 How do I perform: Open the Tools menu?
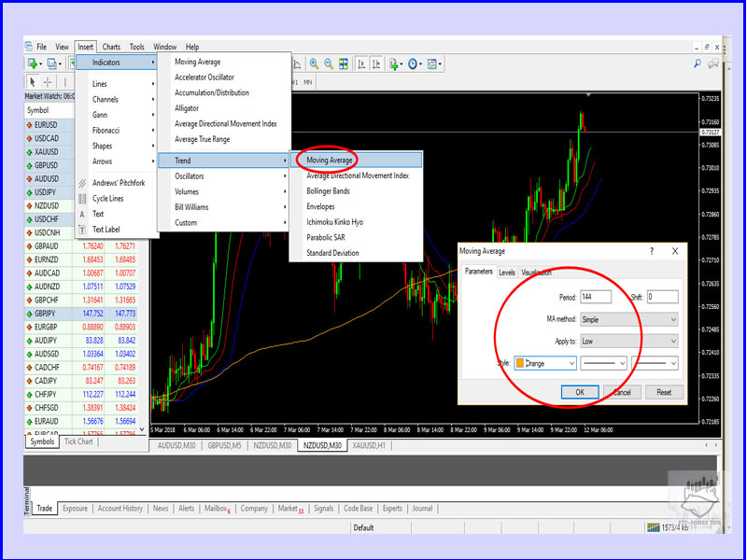click(x=136, y=48)
